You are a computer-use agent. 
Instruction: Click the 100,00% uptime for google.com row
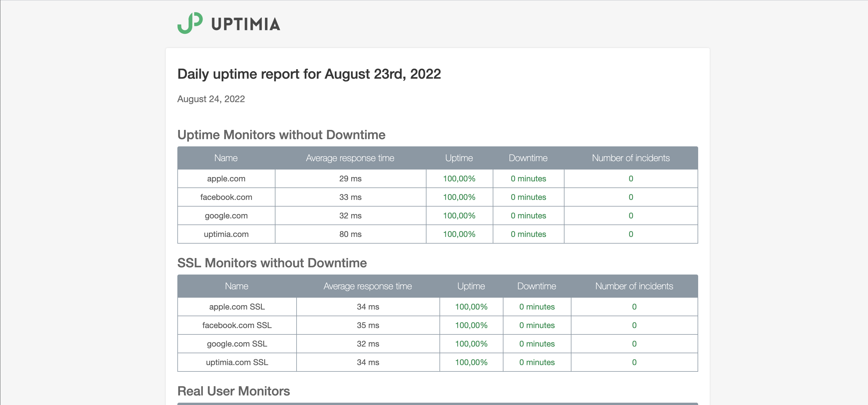[459, 216]
